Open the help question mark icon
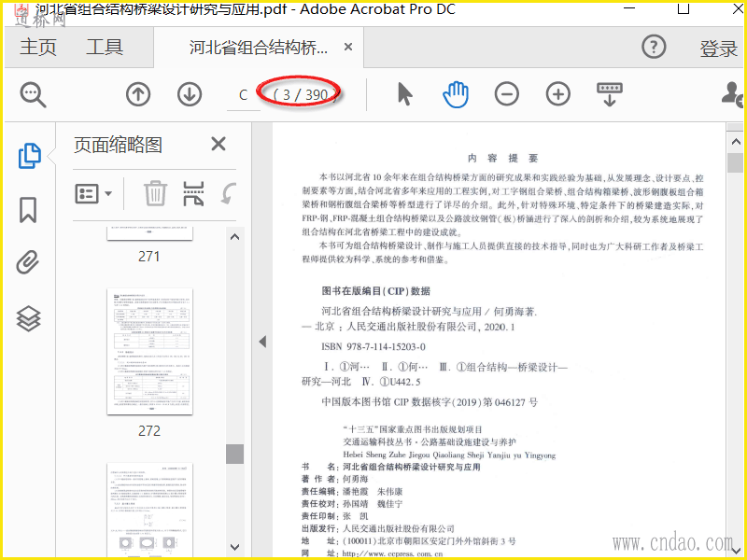Viewport: 747px width, 560px height. pos(654,48)
